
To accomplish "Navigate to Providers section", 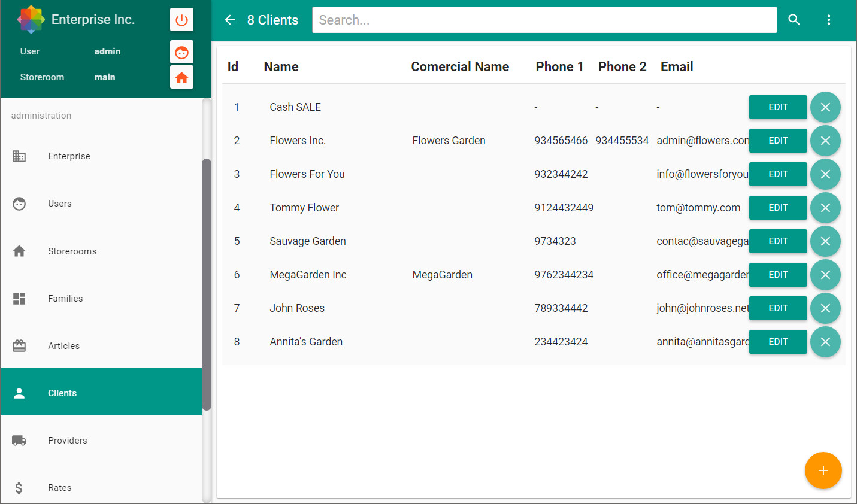I will (67, 441).
